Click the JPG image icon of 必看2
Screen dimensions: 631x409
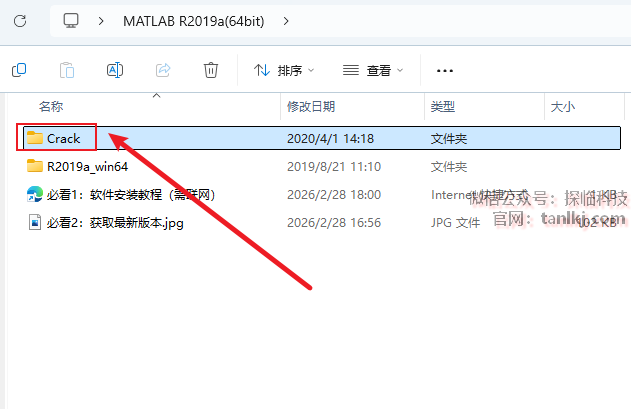click(x=35, y=222)
